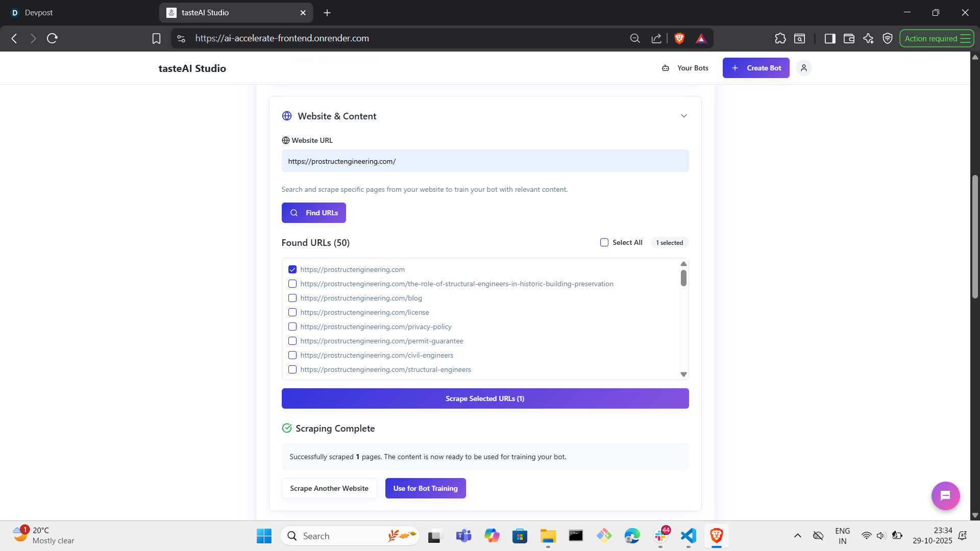Click into the Website URL input field
980x551 pixels.
pyautogui.click(x=485, y=161)
